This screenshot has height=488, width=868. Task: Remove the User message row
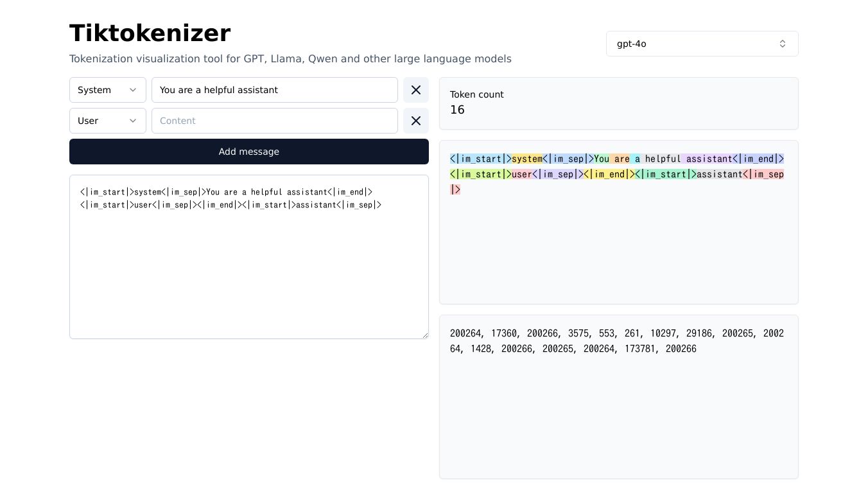tap(416, 121)
